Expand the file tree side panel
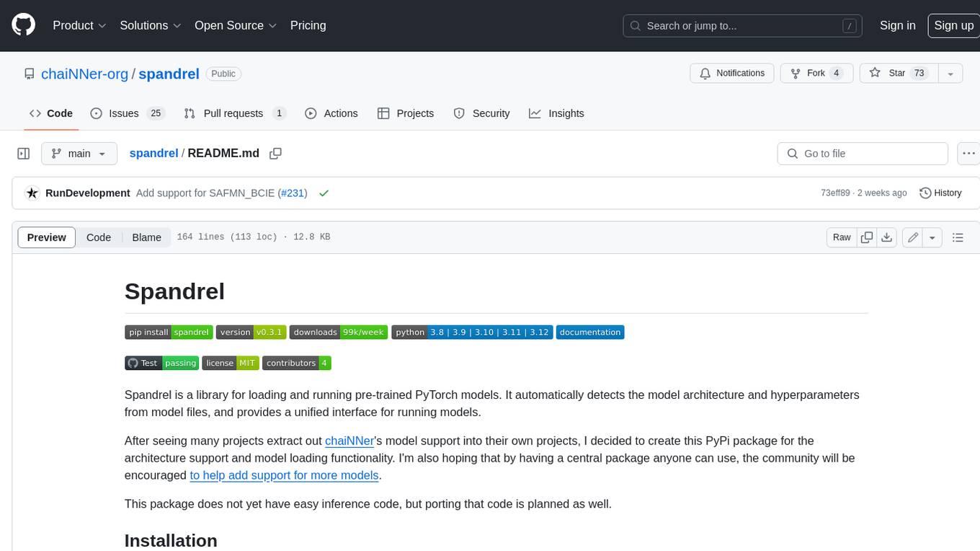The image size is (980, 551). tap(24, 154)
